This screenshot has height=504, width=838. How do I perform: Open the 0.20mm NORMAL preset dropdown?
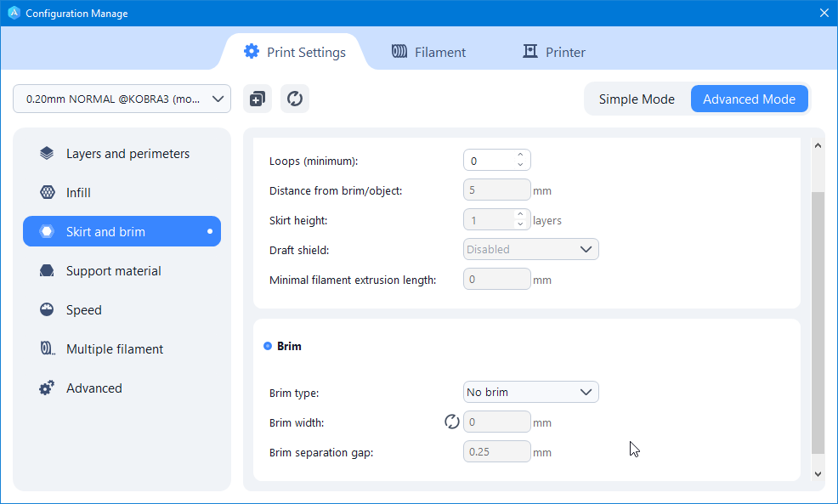122,99
